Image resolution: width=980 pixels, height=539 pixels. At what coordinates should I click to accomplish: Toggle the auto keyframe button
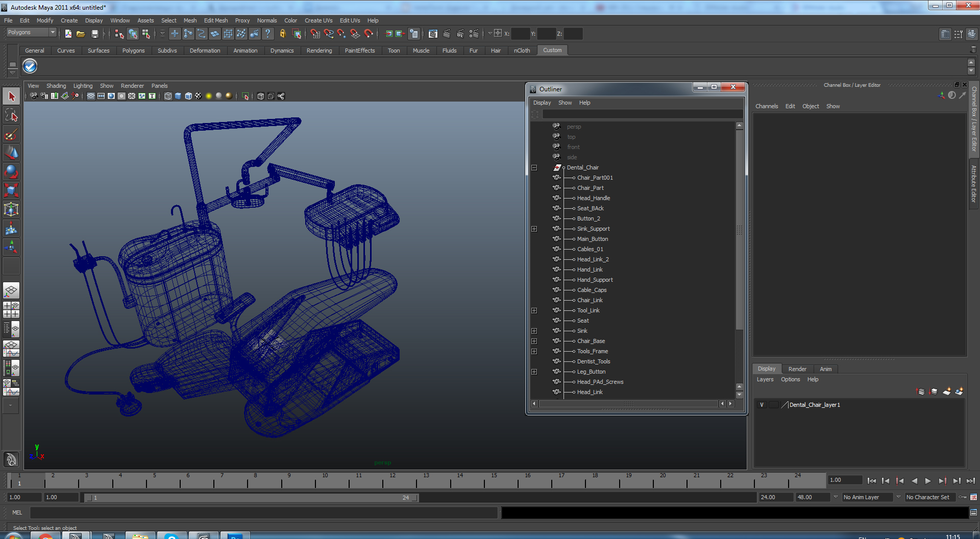point(963,497)
